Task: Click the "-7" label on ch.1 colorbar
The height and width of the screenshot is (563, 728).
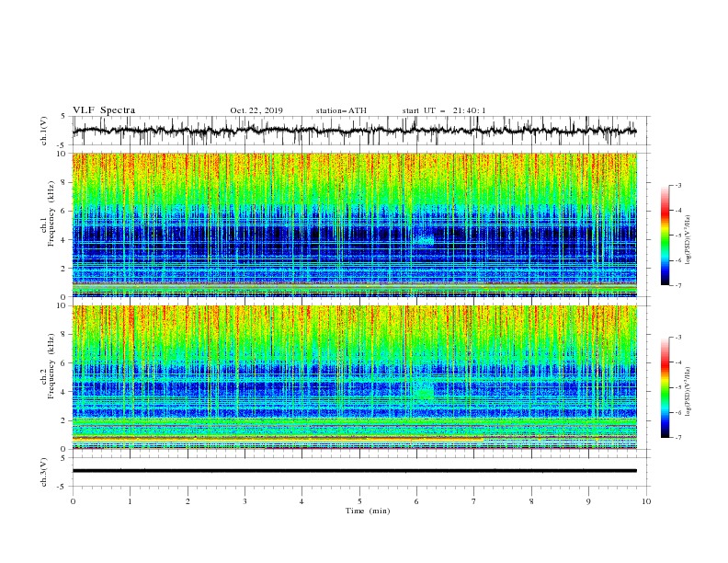Action: pyautogui.click(x=678, y=285)
